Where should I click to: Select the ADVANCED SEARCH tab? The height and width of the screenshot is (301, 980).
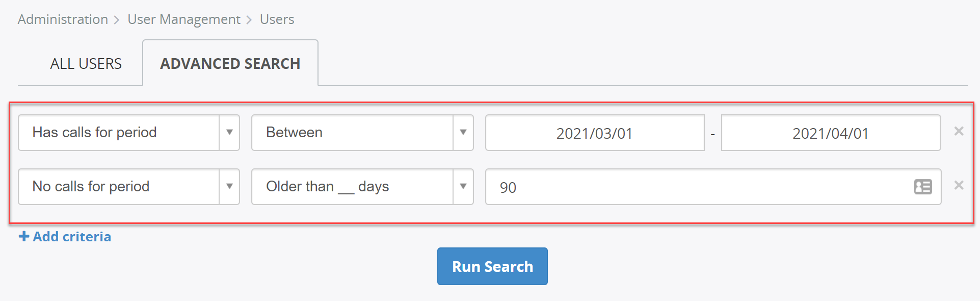pyautogui.click(x=230, y=63)
